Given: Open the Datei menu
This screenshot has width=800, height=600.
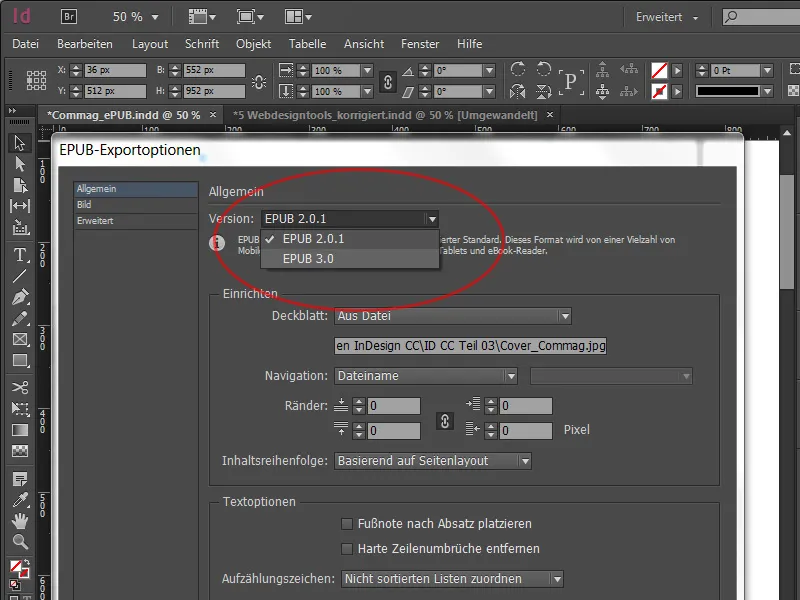Looking at the screenshot, I should coord(26,44).
